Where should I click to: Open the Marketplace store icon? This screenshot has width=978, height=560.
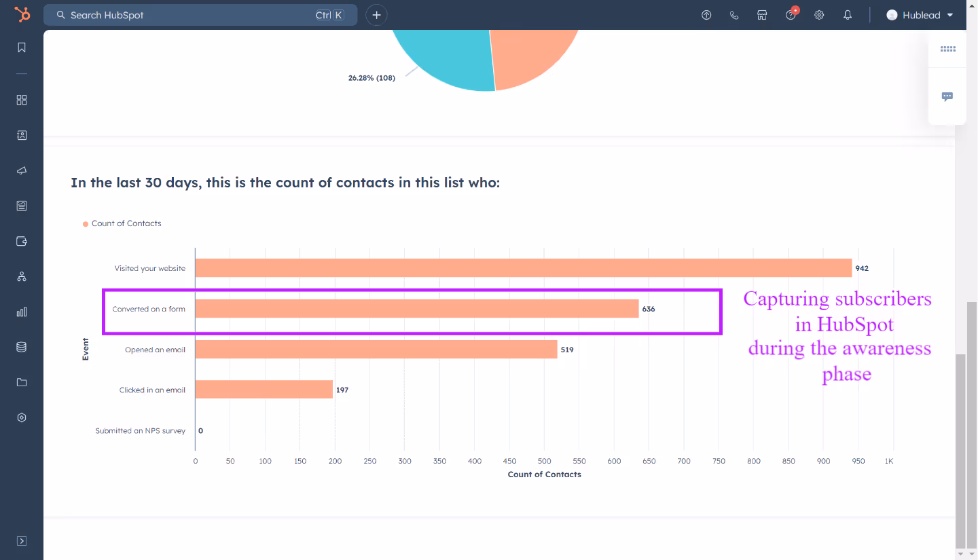point(762,14)
